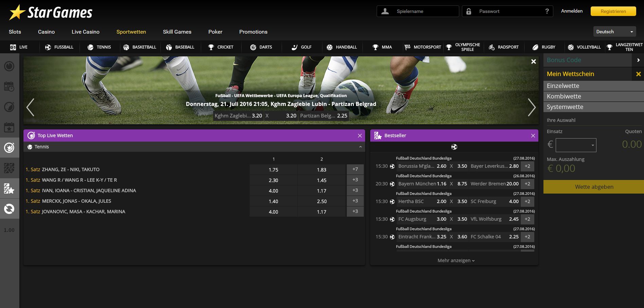Click the calendar clock icon in left sidebar
Viewport: 644px width, 308px height.
point(9,87)
